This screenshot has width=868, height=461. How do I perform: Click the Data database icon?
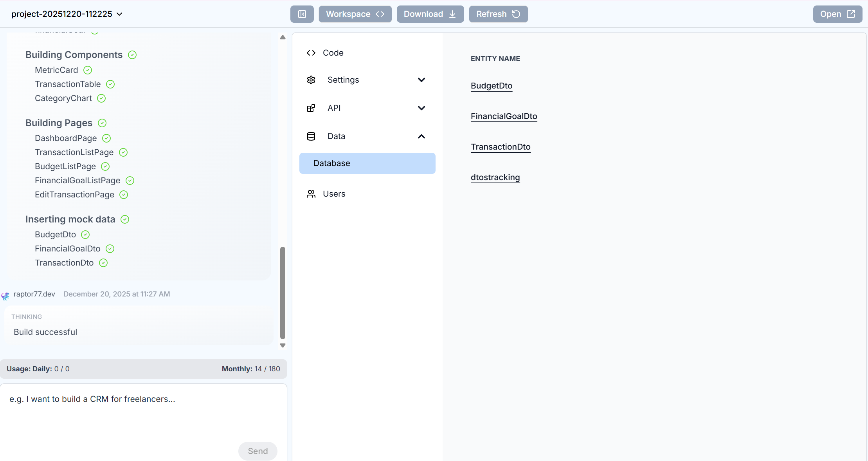click(311, 136)
